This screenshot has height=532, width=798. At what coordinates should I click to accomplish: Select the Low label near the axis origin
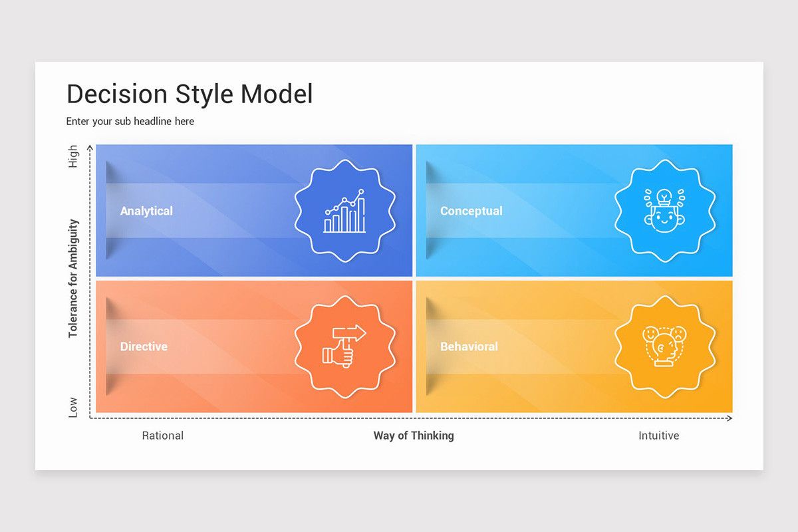[73, 408]
